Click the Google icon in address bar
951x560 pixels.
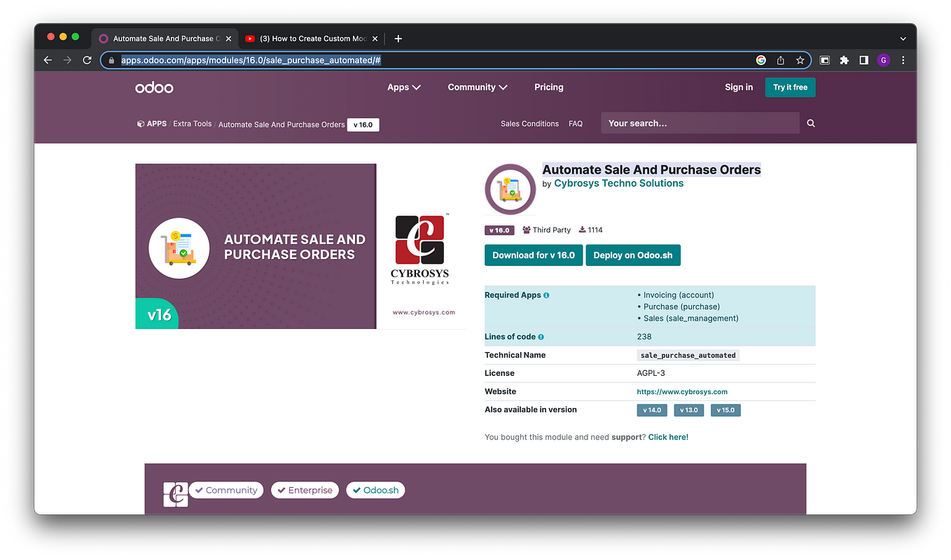coord(761,60)
